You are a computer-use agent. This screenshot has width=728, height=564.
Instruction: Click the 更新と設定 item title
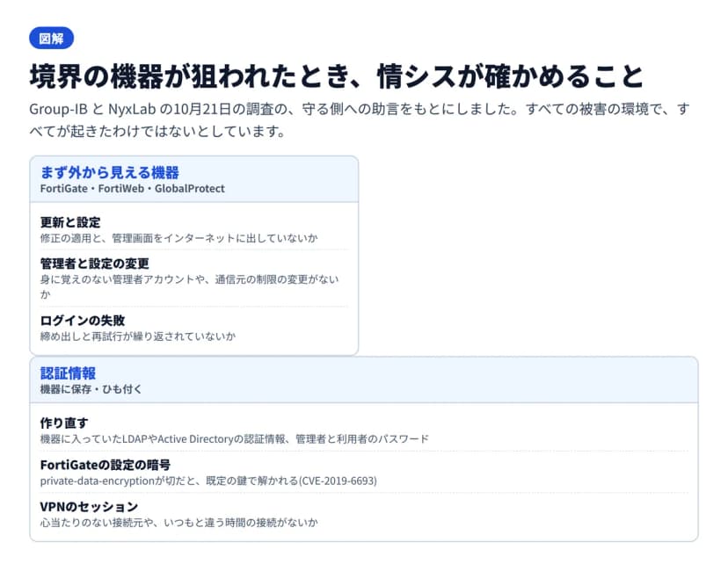(x=70, y=222)
